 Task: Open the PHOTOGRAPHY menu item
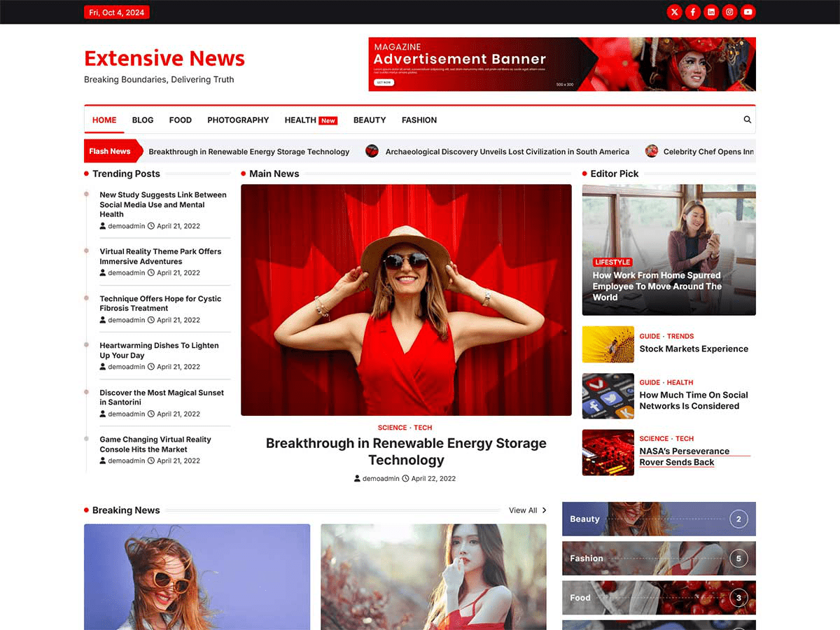pos(238,120)
